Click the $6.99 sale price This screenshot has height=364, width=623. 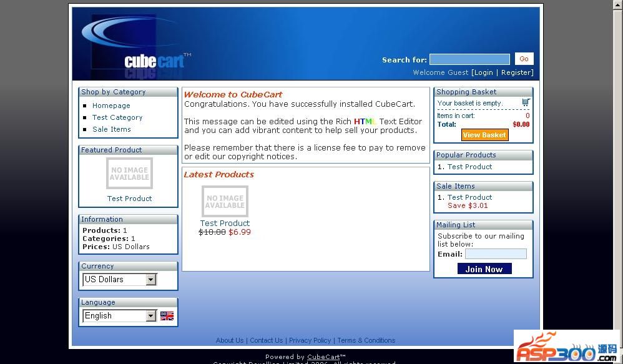click(240, 232)
